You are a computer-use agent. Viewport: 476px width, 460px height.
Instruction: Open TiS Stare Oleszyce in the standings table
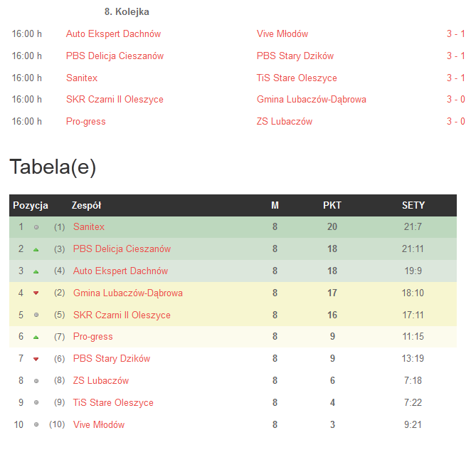pyautogui.click(x=113, y=403)
